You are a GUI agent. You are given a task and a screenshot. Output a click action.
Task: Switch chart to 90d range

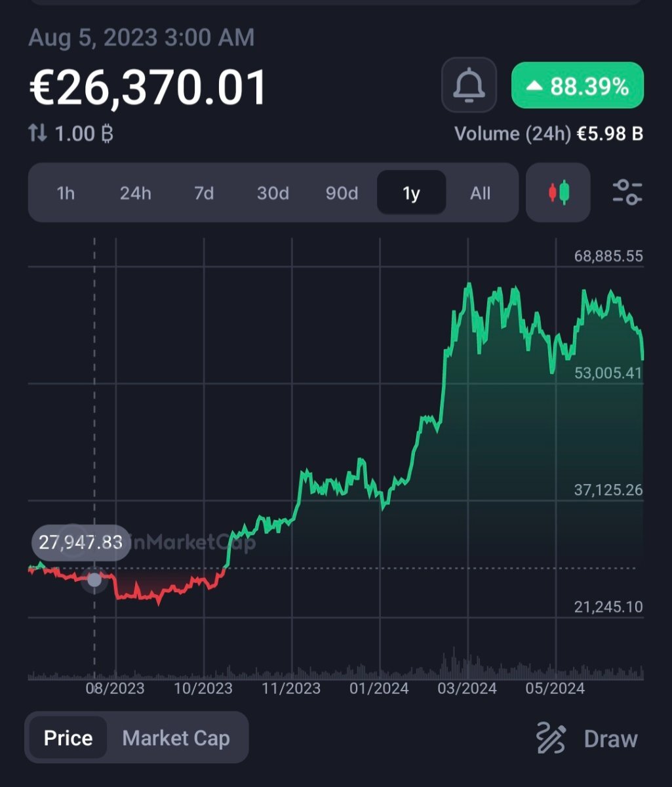342,193
